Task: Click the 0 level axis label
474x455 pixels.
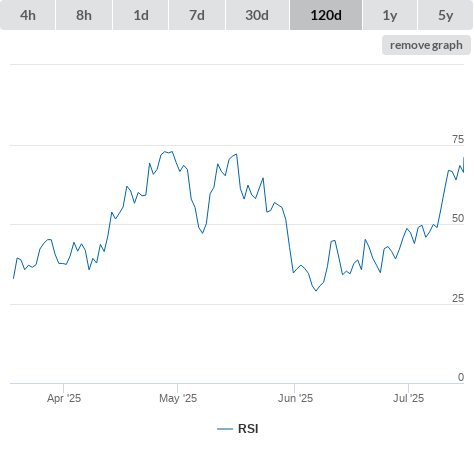Action: 461,377
